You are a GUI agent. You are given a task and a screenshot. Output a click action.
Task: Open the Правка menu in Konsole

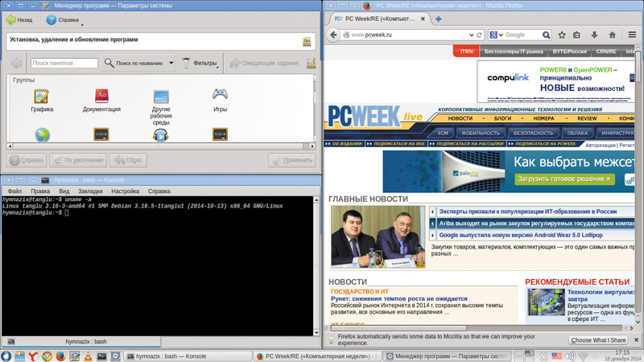point(40,191)
